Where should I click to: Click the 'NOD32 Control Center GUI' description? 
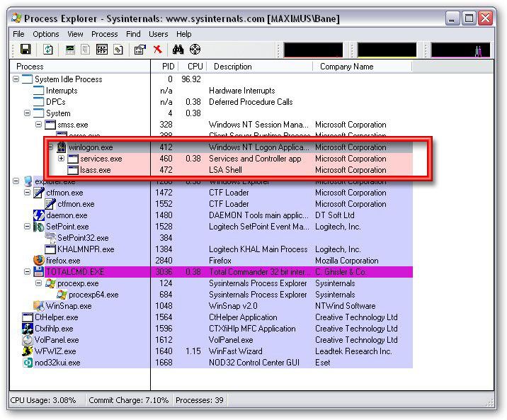254,363
